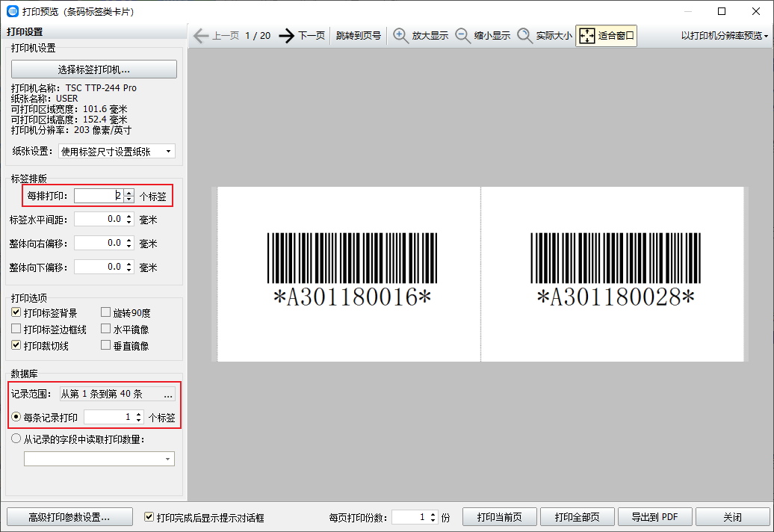Click 整体向右偏移 value field
The height and width of the screenshot is (532, 774).
[99, 244]
